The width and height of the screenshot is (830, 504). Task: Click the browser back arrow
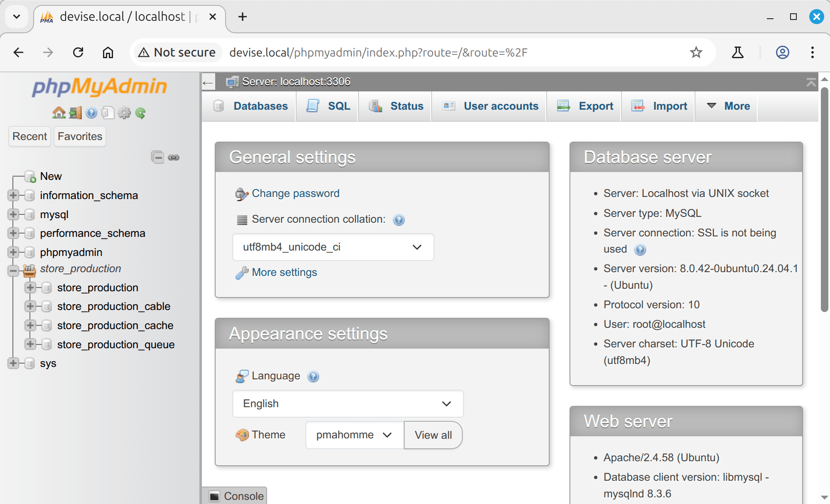[18, 52]
